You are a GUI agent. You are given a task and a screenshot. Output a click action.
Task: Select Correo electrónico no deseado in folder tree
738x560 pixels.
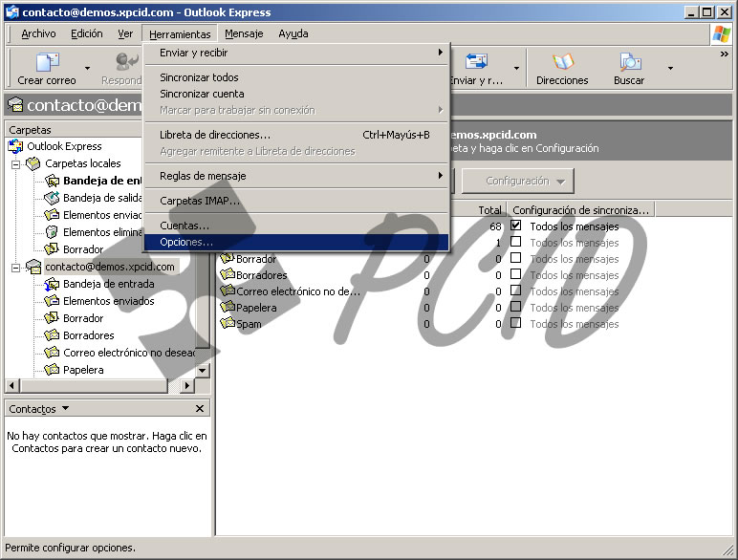(129, 353)
